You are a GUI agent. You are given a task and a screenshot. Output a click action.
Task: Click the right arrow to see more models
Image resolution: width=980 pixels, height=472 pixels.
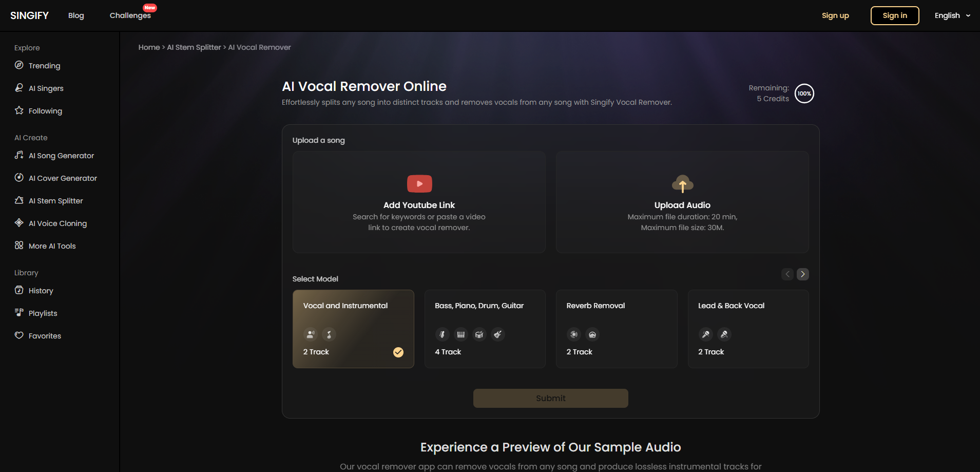click(x=802, y=274)
